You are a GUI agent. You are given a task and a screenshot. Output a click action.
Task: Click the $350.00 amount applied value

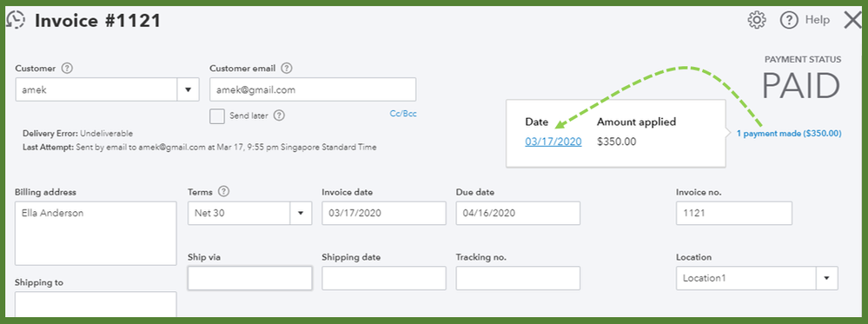coord(617,142)
